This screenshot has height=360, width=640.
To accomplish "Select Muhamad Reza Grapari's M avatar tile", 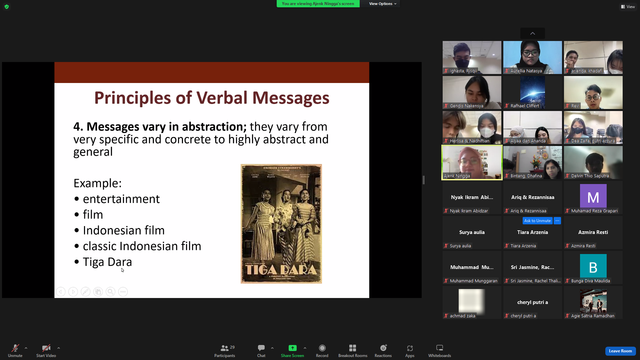I will (x=593, y=198).
